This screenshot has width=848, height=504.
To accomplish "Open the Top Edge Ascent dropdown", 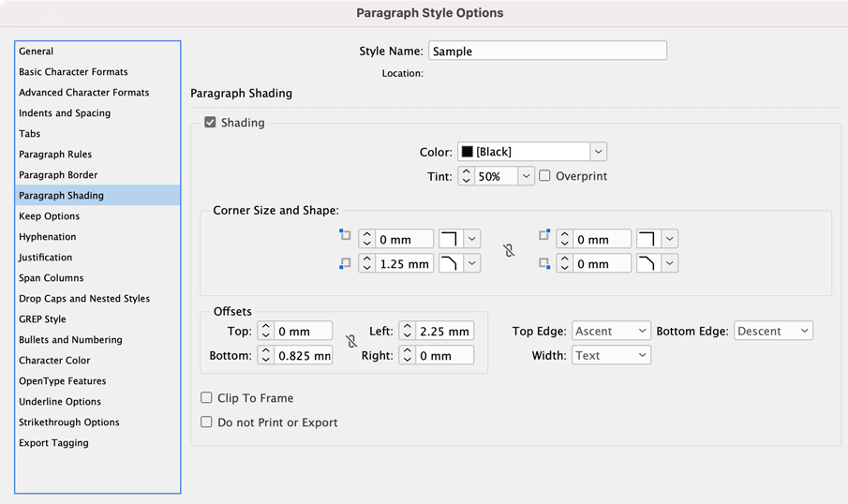I will [611, 331].
